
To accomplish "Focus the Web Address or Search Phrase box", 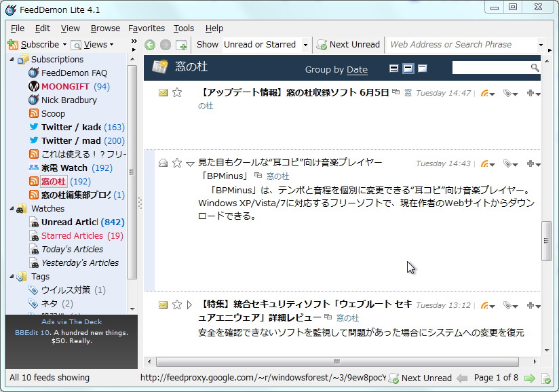I will pyautogui.click(x=461, y=45).
